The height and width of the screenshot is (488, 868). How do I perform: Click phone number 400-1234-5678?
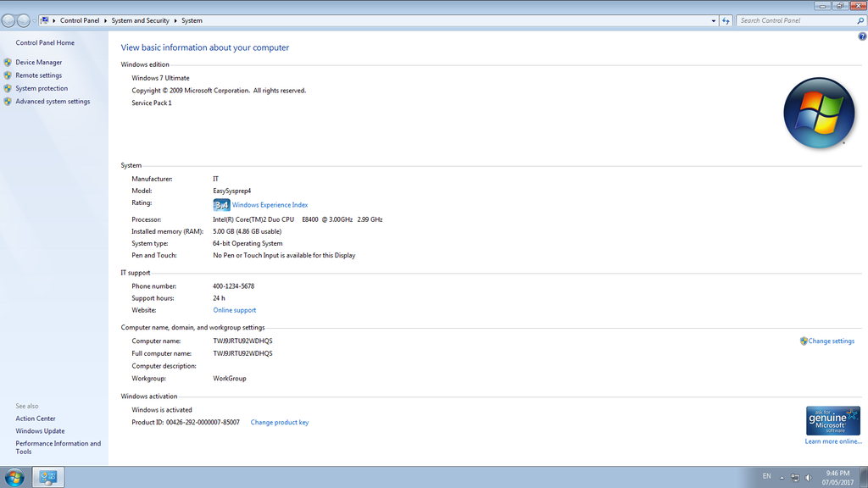click(x=234, y=286)
